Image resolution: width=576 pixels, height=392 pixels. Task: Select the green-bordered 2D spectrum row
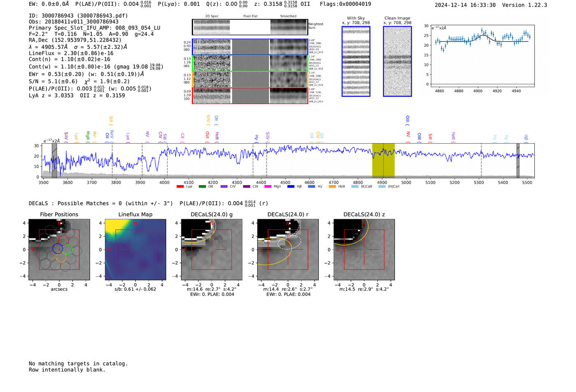(x=250, y=63)
